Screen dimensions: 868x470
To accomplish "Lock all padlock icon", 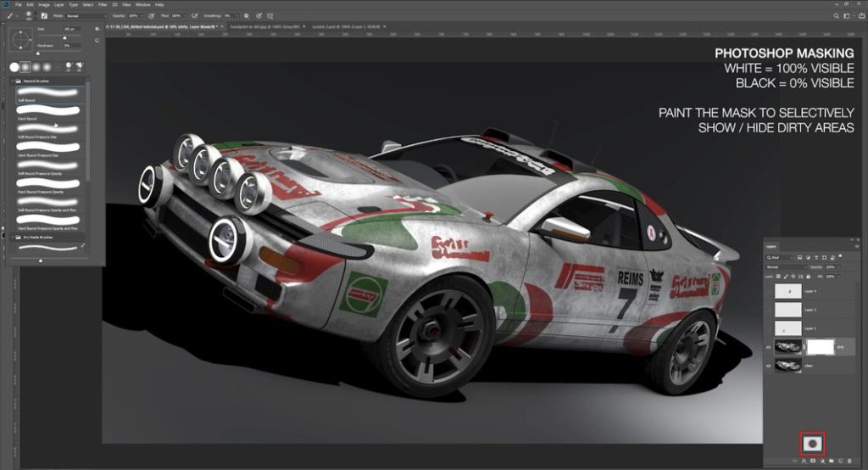I will pos(808,277).
